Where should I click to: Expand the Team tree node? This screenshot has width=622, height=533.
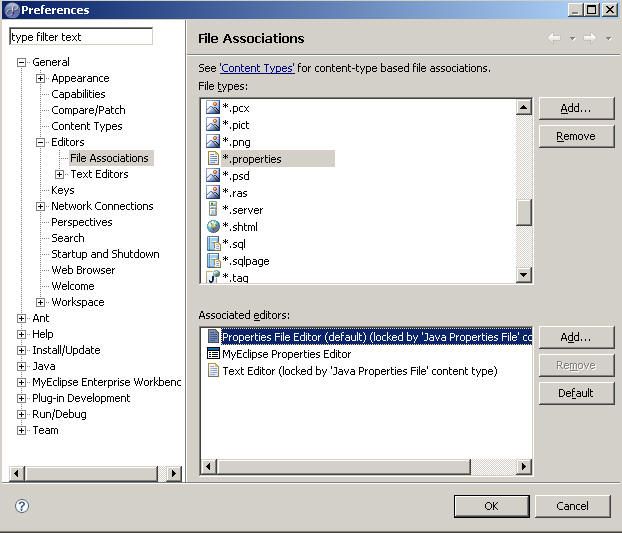21,430
